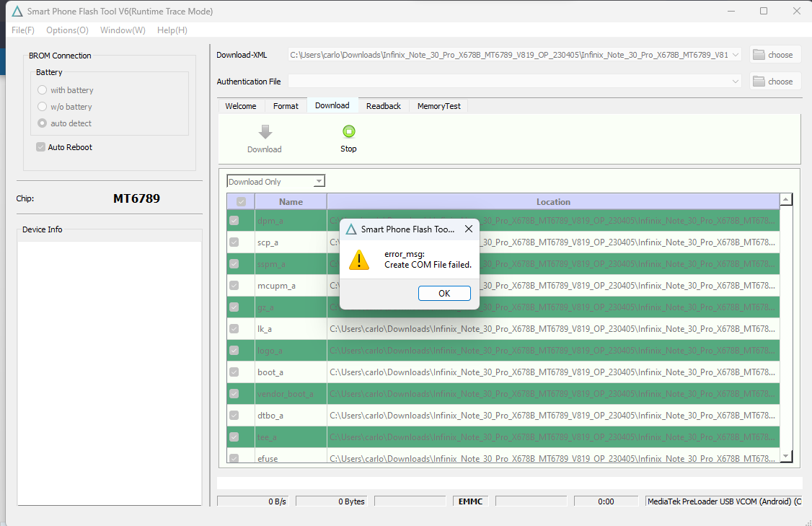Click the Location column header
Screen dimensions: 812x526
coord(553,201)
